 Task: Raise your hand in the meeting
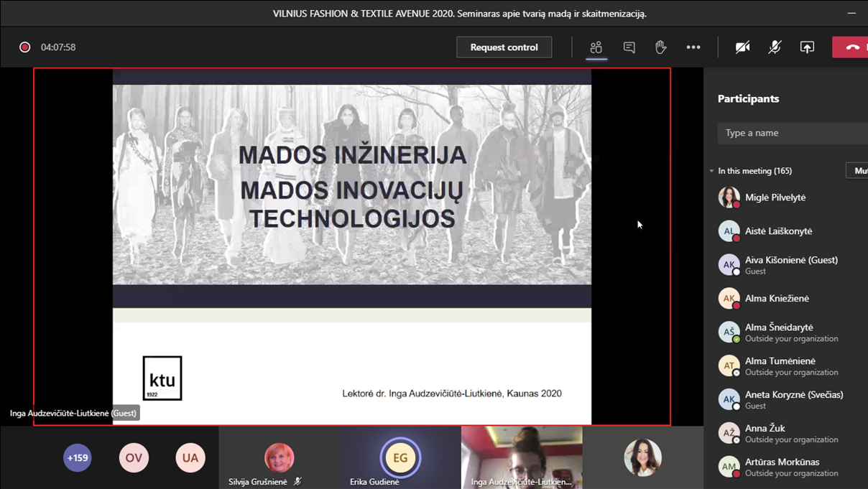click(660, 47)
